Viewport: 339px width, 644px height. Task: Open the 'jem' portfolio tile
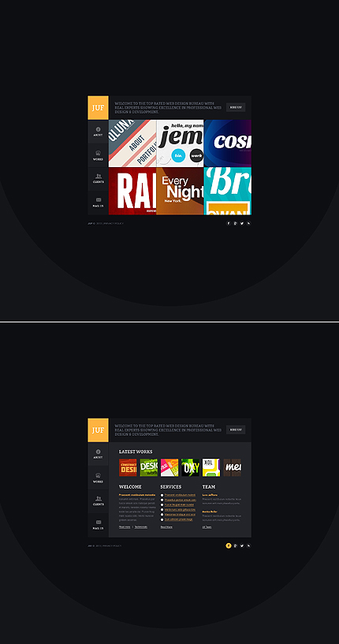coord(180,143)
